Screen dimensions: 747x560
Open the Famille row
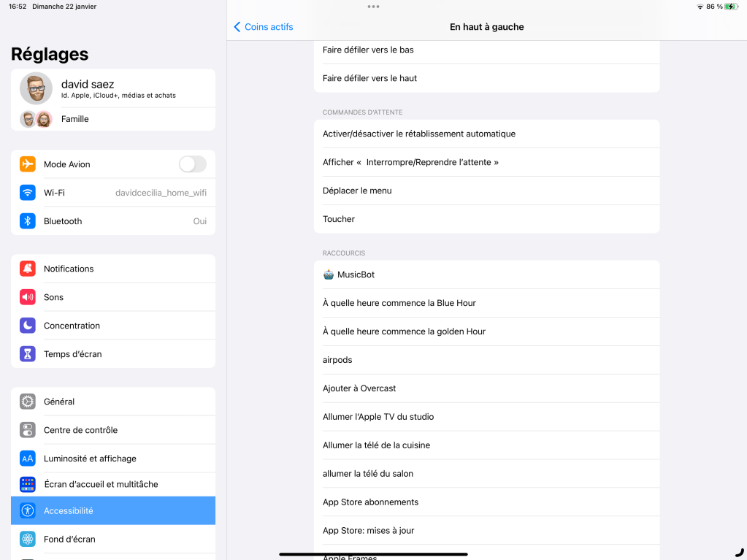click(113, 119)
